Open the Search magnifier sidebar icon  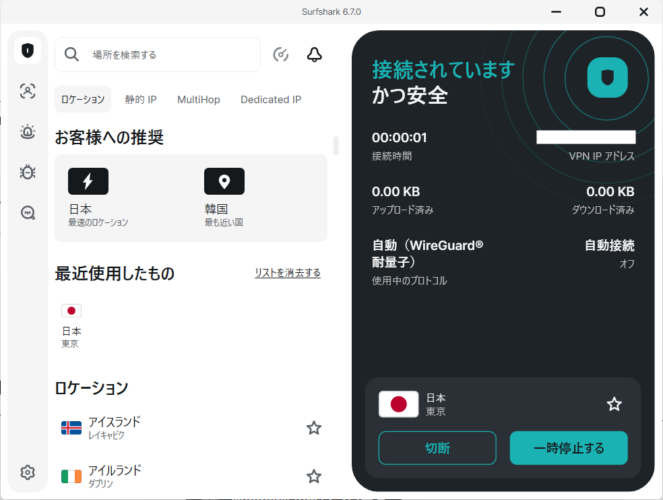(27, 213)
